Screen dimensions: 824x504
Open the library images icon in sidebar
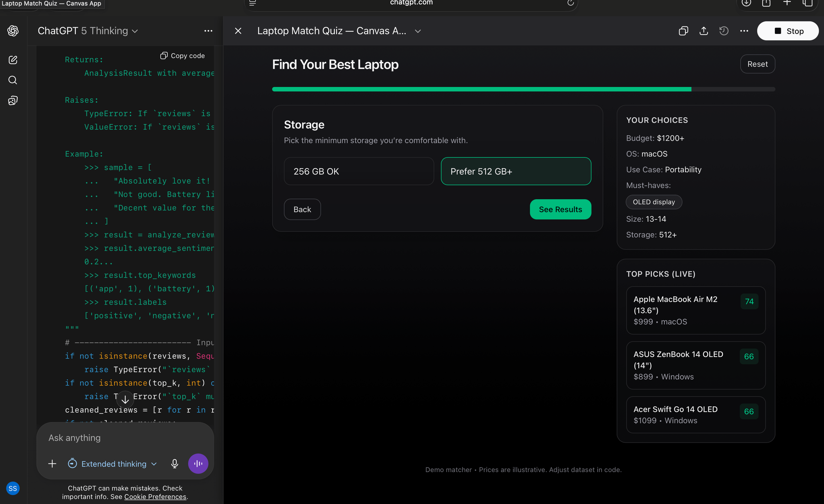point(13,100)
